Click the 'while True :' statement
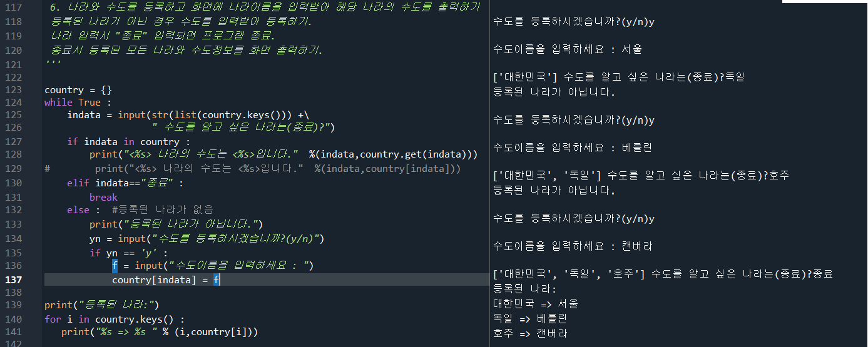The image size is (868, 347). pos(78,103)
